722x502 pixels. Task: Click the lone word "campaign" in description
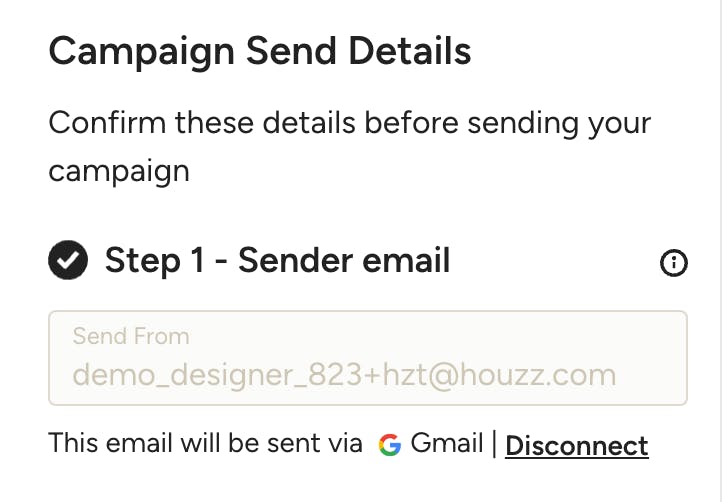(118, 170)
